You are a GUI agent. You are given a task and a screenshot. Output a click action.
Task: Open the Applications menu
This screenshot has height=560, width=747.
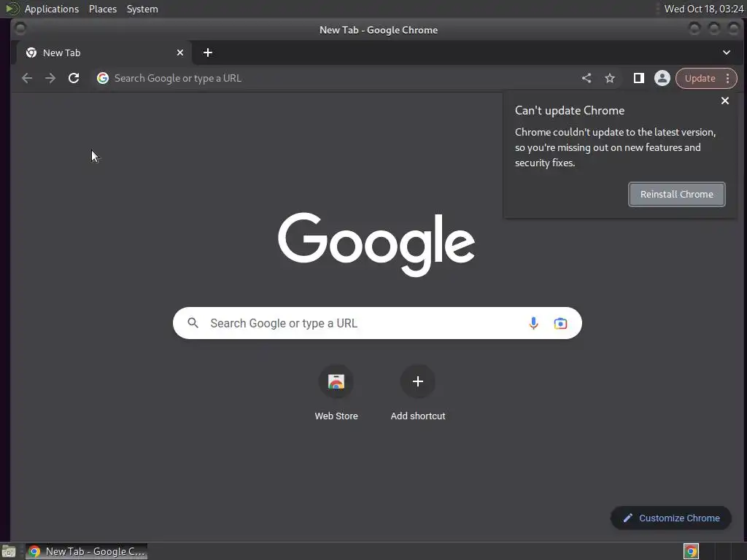click(52, 9)
